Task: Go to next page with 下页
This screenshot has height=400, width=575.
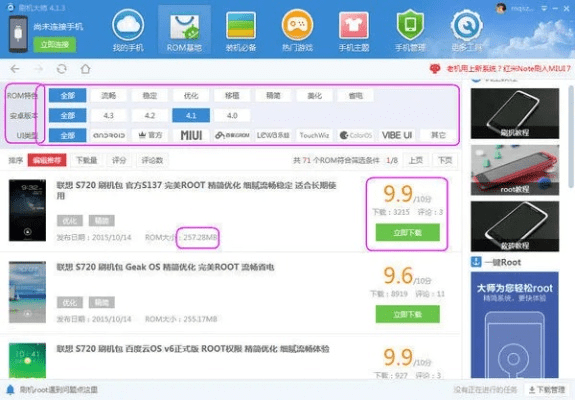Action: (445, 160)
